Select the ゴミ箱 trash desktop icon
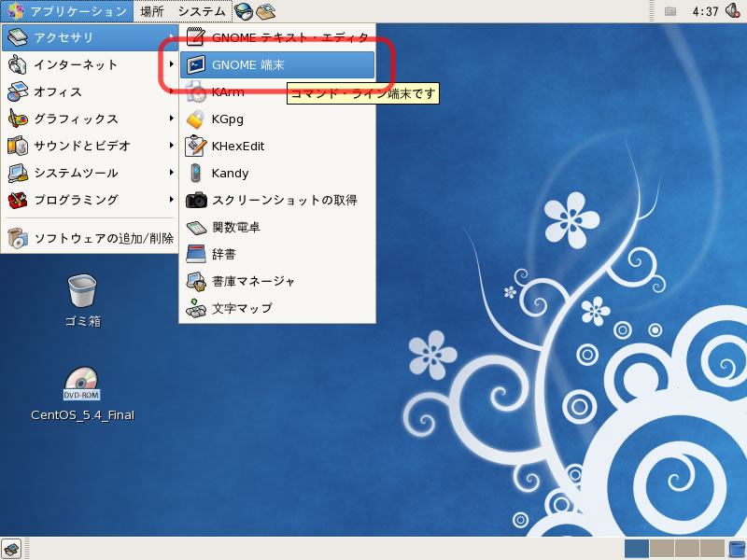The width and height of the screenshot is (747, 560). point(82,300)
